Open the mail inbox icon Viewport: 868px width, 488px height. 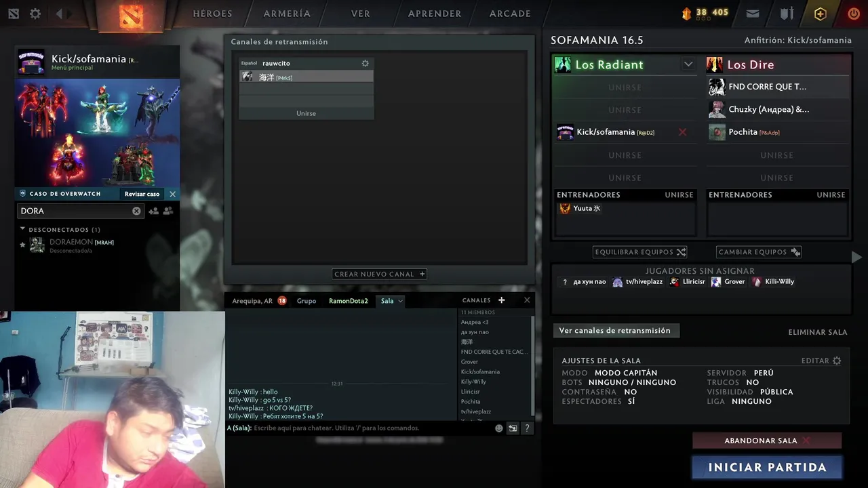tap(752, 14)
